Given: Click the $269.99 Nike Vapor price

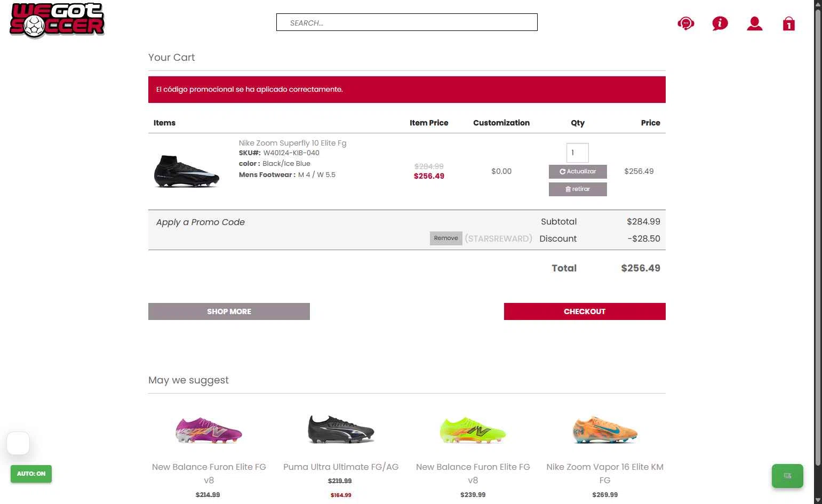Looking at the screenshot, I should click(605, 495).
